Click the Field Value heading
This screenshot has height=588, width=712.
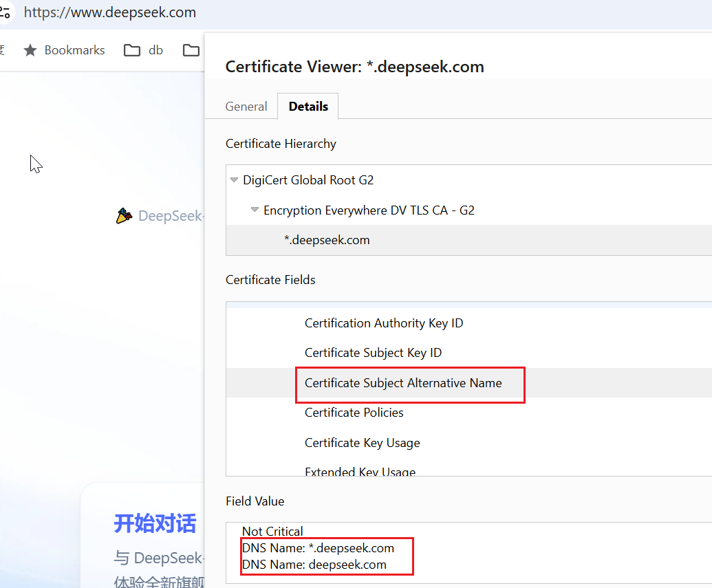pyautogui.click(x=255, y=501)
